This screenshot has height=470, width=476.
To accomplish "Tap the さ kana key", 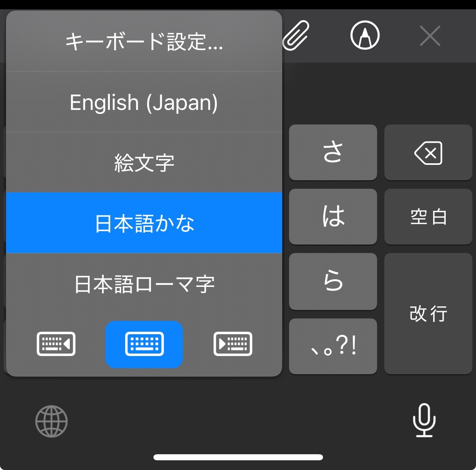I will point(333,152).
